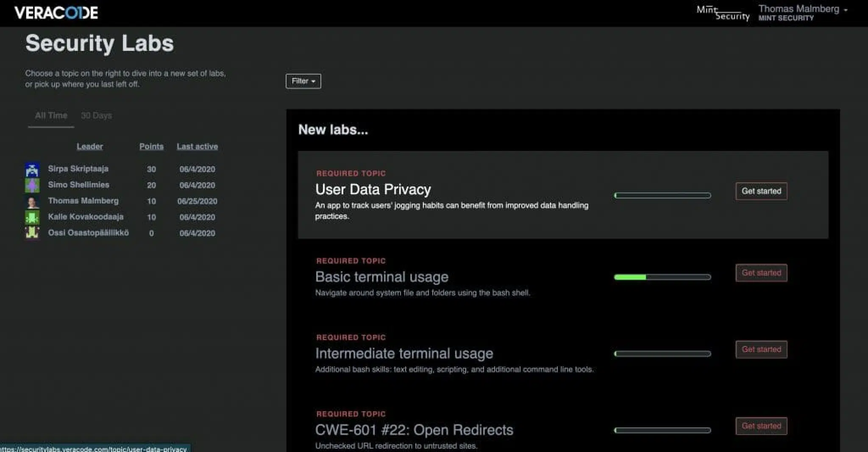Get started with User Data Privacy

[x=761, y=191]
